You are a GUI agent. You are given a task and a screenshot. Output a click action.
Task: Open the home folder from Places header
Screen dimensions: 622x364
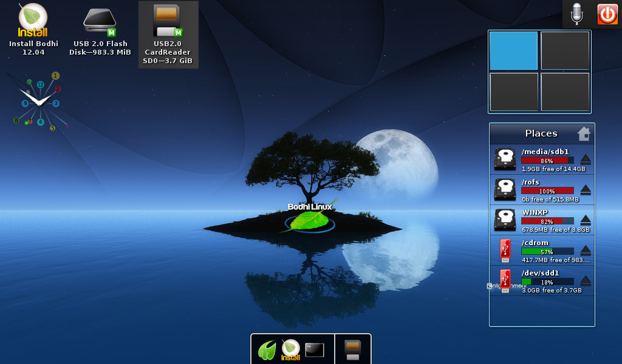click(584, 134)
